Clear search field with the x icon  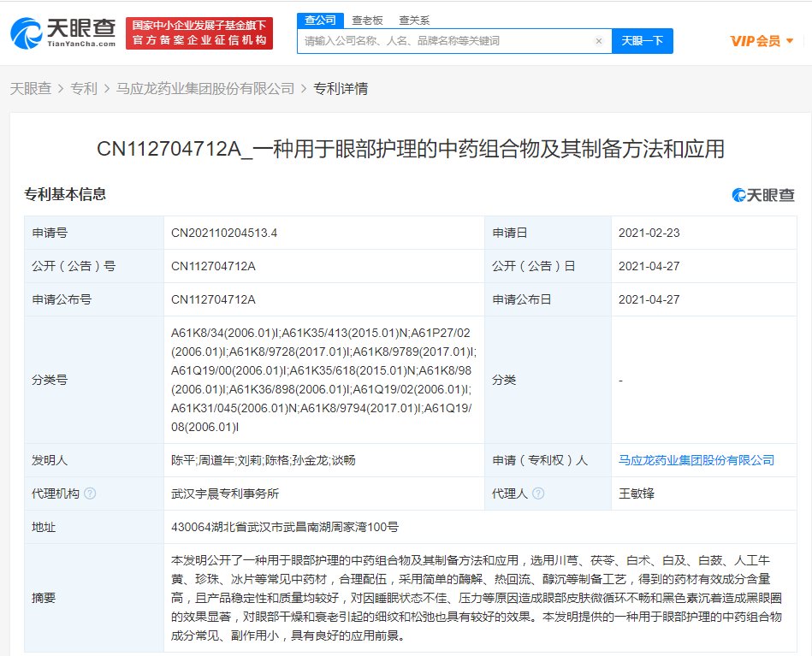point(599,41)
